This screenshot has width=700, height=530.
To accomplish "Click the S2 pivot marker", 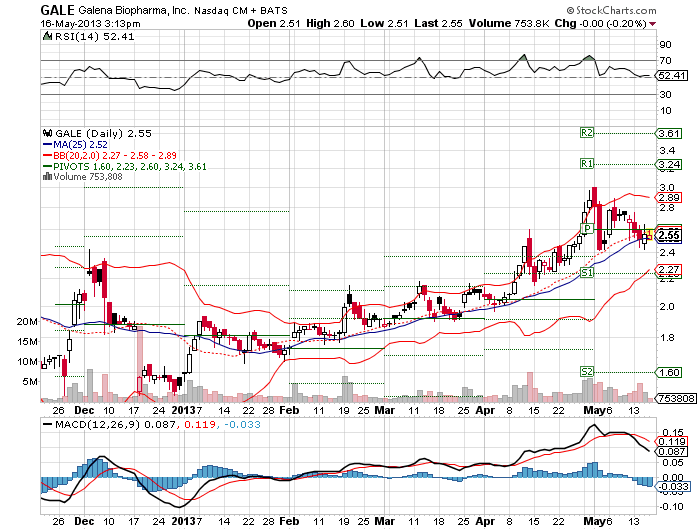I will (587, 371).
